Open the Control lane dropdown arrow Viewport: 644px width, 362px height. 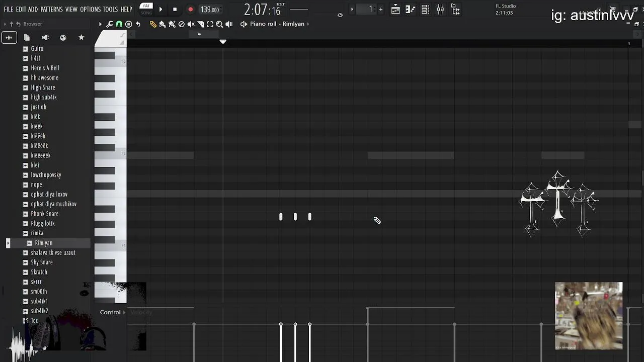click(x=124, y=312)
